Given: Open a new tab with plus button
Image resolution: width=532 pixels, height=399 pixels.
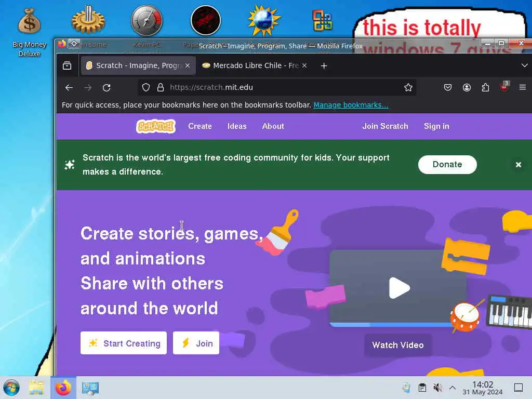Looking at the screenshot, I should (x=324, y=66).
